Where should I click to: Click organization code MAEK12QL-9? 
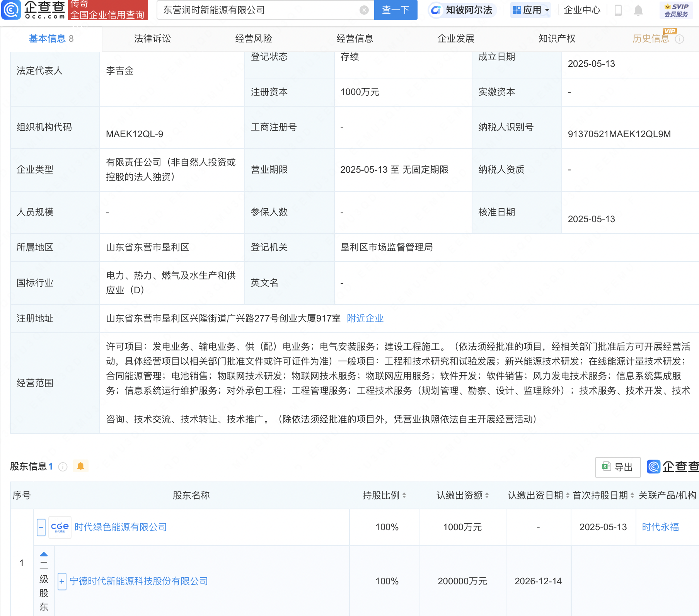coord(135,134)
